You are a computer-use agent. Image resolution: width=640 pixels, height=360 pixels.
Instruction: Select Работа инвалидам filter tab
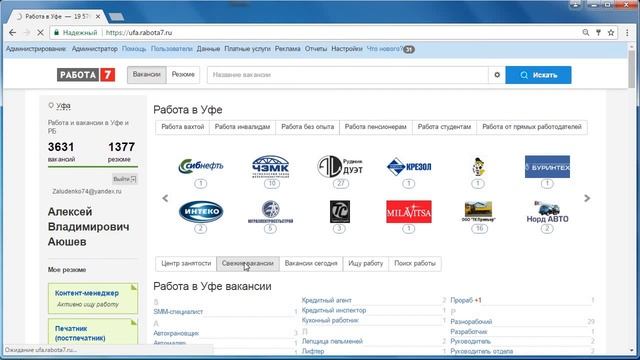pyautogui.click(x=242, y=127)
